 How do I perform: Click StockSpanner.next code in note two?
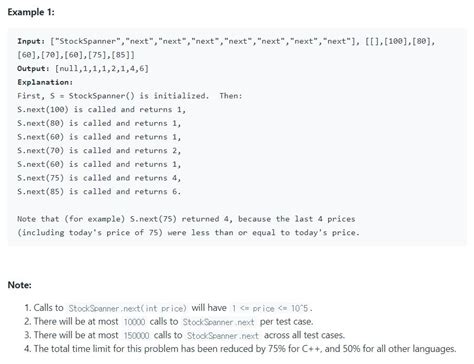218,322
